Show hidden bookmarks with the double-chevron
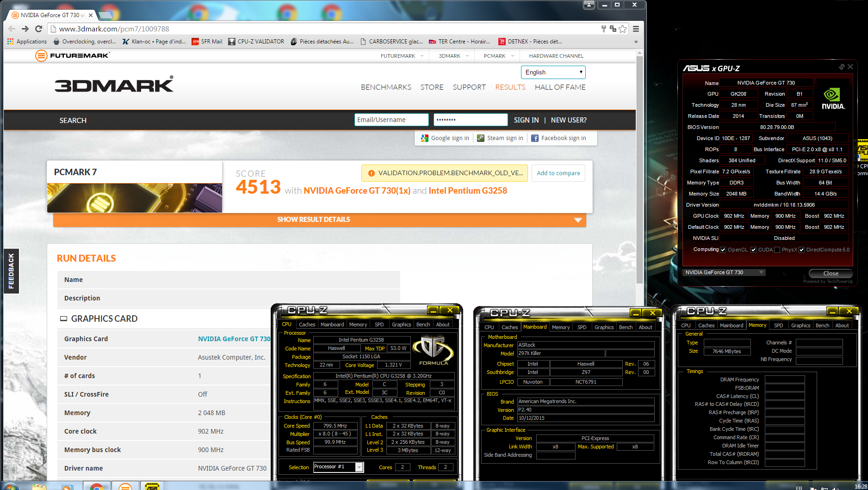Screen dimensions: 868x490 636,42
